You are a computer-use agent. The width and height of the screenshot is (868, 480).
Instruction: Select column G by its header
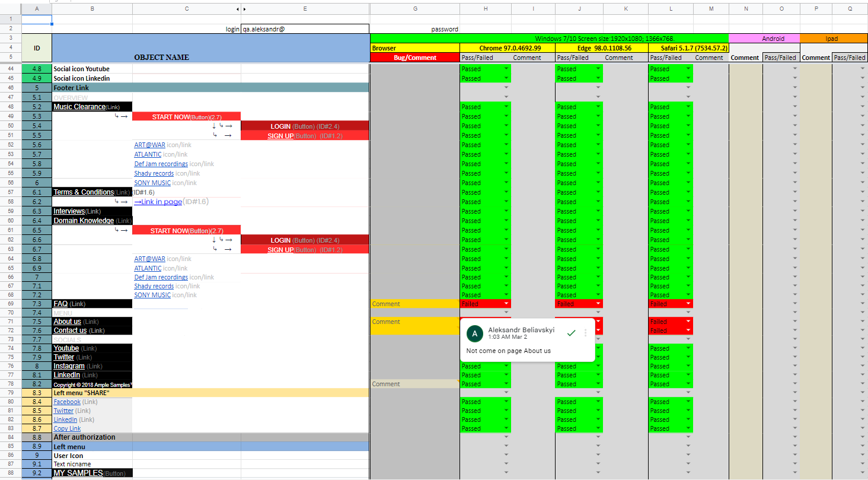pyautogui.click(x=415, y=9)
